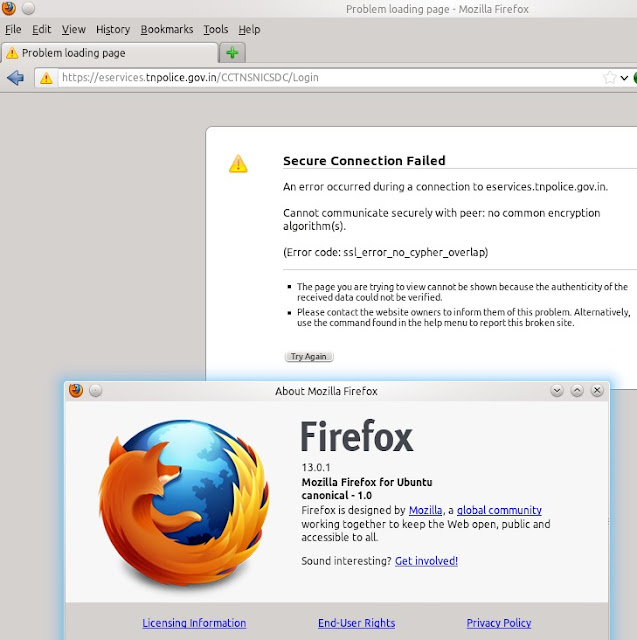This screenshot has height=640, width=637.
Task: Open the History menu
Action: click(x=113, y=29)
